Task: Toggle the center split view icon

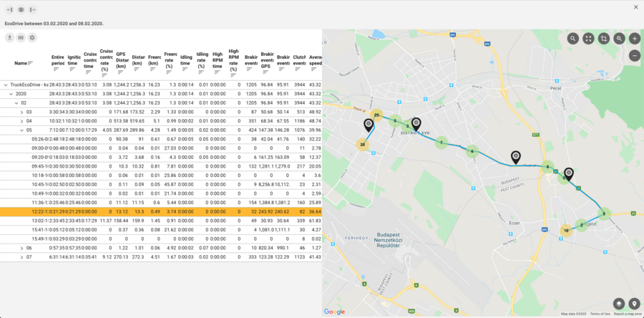Action: [21, 9]
